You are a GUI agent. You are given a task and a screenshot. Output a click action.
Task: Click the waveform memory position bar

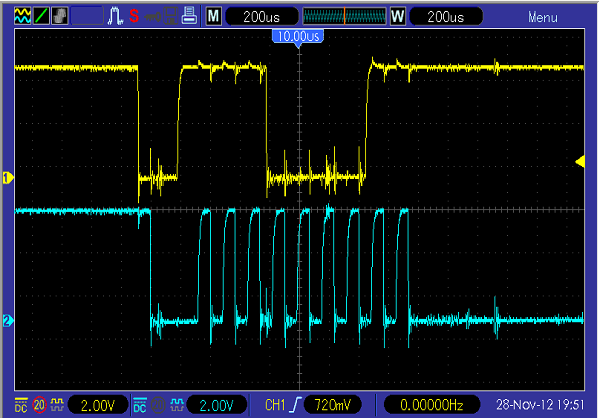click(344, 16)
